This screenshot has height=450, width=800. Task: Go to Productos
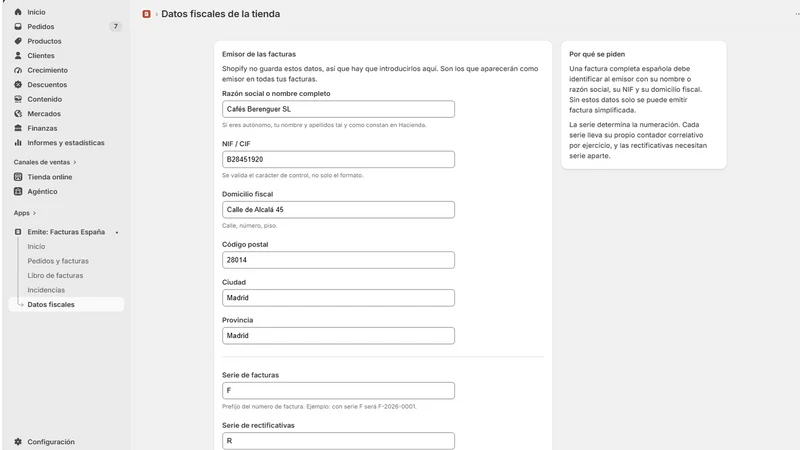coord(44,41)
